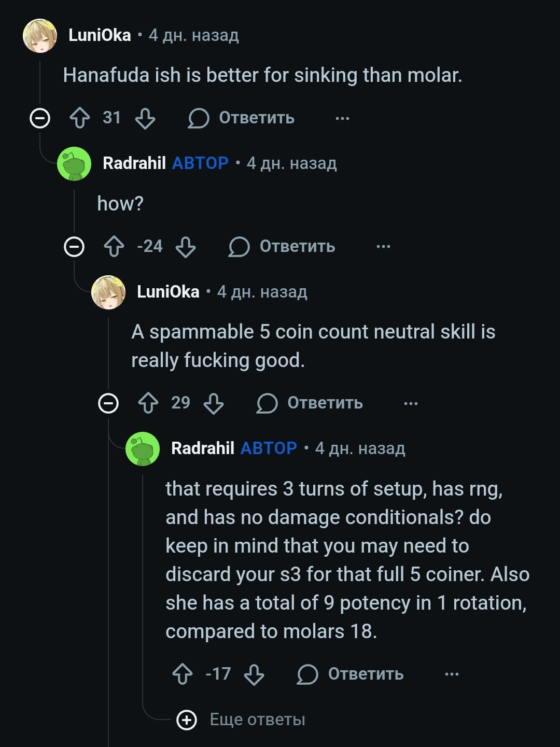Tap Radrahil's green avatar on the last comment
This screenshot has width=560, height=747.
point(143,449)
